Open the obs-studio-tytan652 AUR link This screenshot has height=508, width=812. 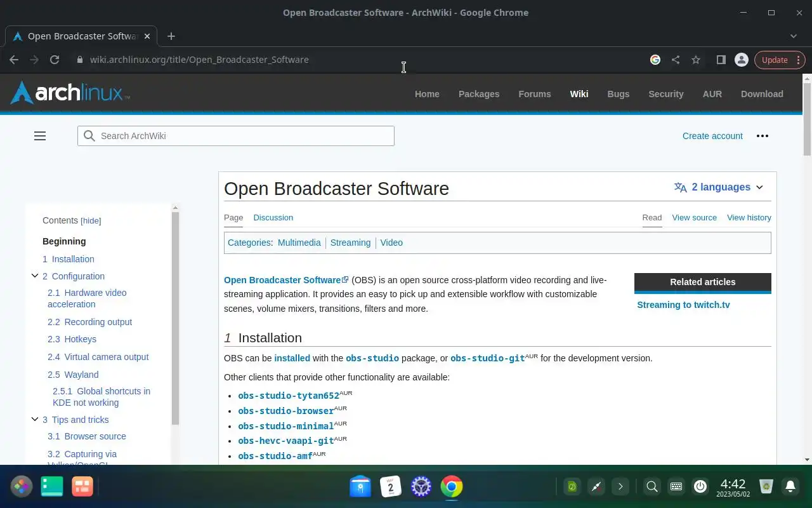click(289, 396)
